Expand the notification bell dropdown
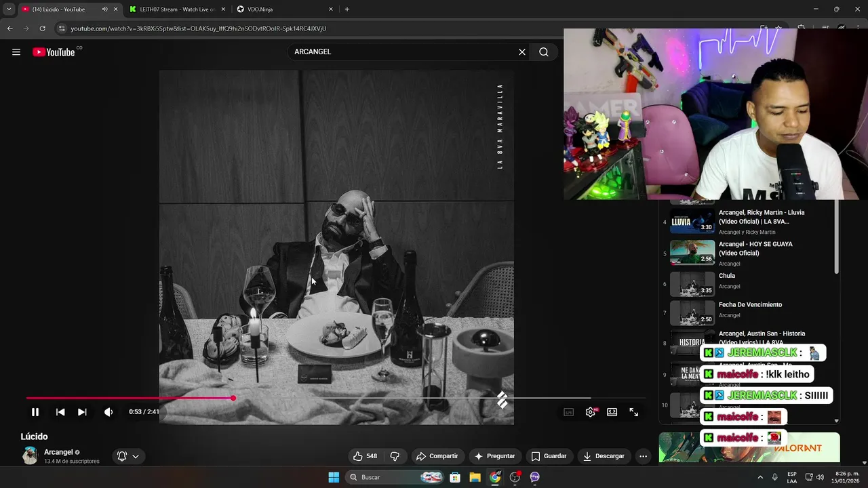Screen dimensions: 868x488 128,456
